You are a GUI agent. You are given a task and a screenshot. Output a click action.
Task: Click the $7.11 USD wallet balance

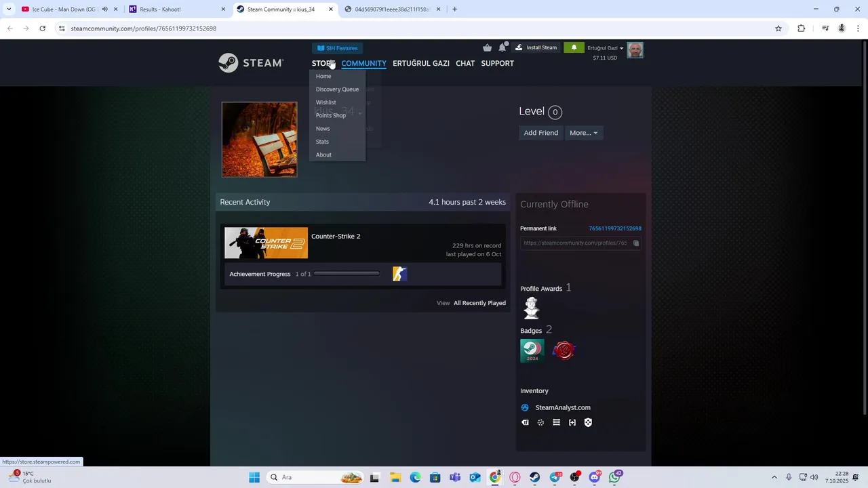[605, 58]
